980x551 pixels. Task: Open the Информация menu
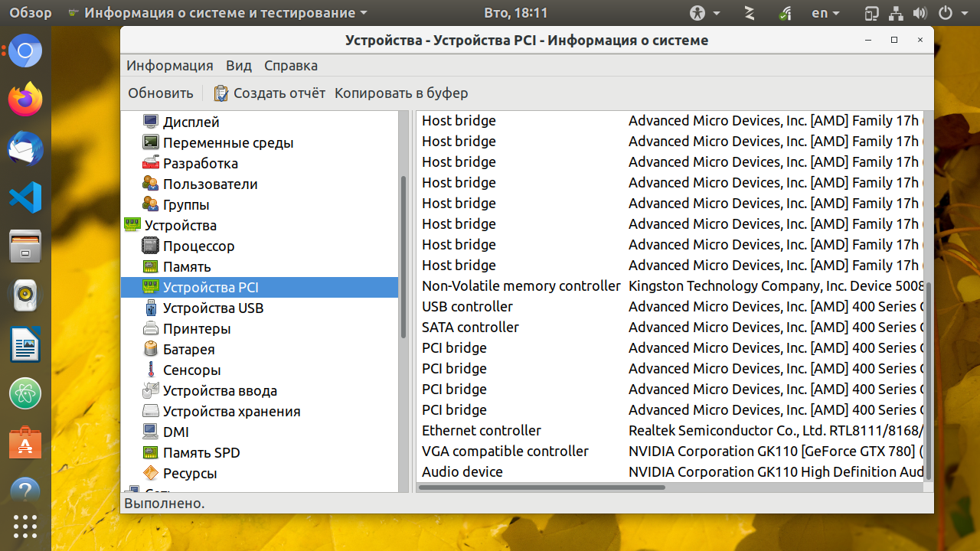(170, 66)
